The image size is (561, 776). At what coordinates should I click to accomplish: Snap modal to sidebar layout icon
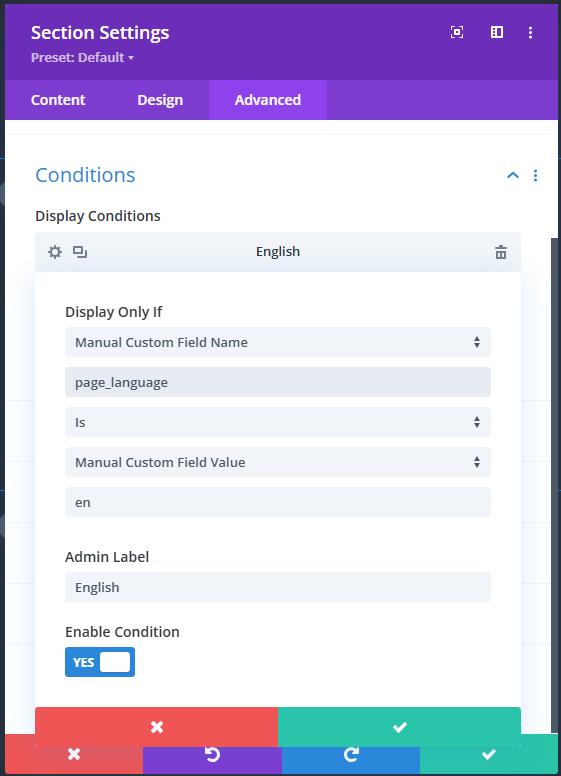click(497, 32)
